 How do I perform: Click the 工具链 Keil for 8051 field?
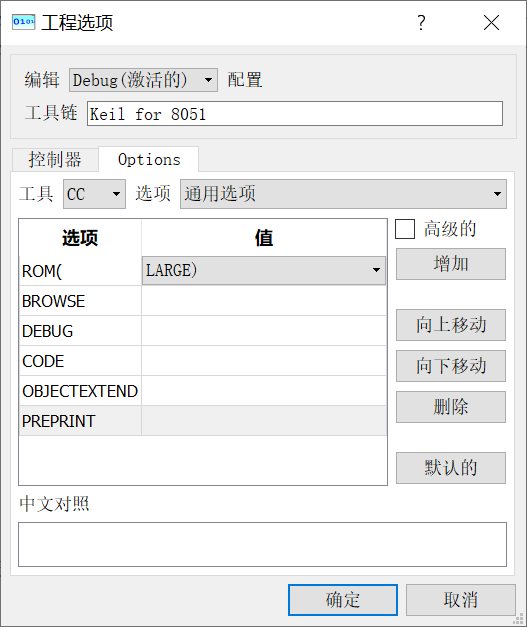tap(295, 114)
